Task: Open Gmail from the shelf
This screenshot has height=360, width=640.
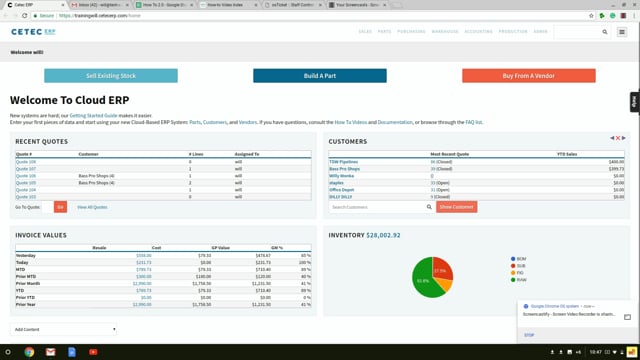Action: 50,352
